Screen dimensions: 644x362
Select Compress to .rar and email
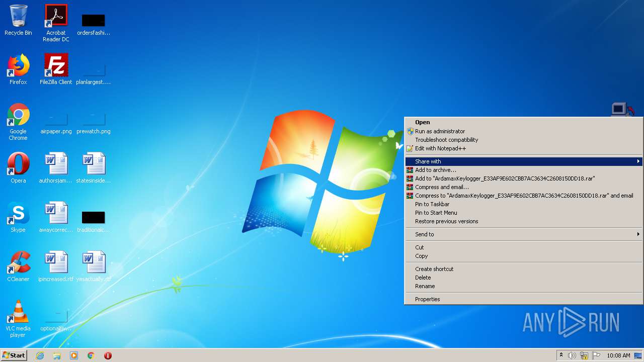524,196
